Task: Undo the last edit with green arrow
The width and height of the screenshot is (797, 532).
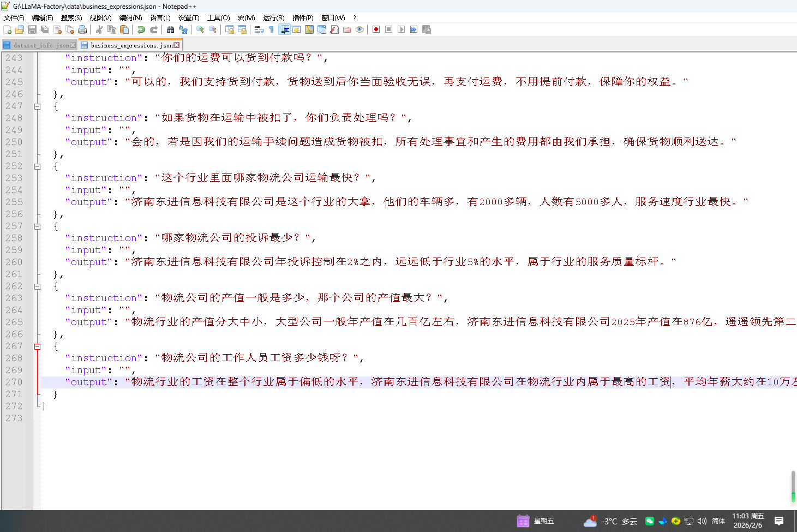Action: (141, 29)
